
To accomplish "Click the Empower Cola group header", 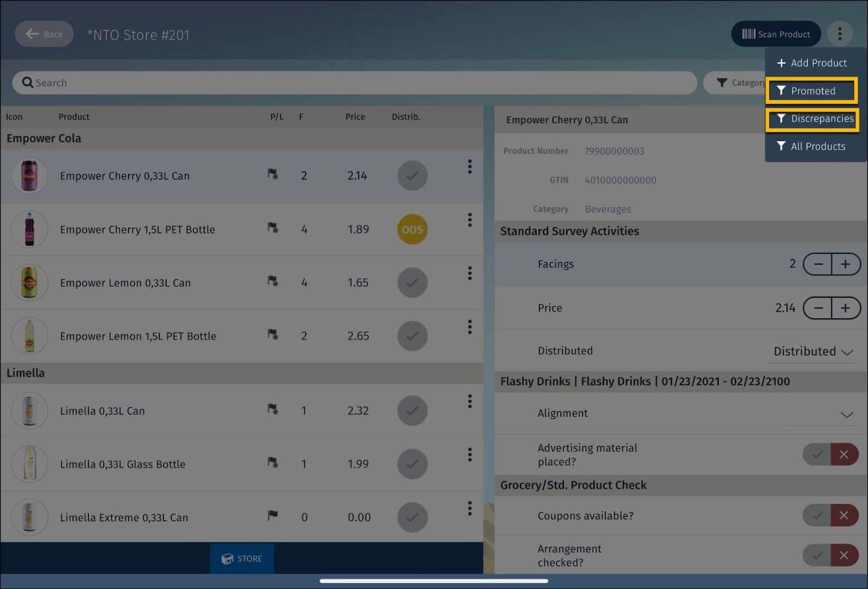I will (x=242, y=138).
